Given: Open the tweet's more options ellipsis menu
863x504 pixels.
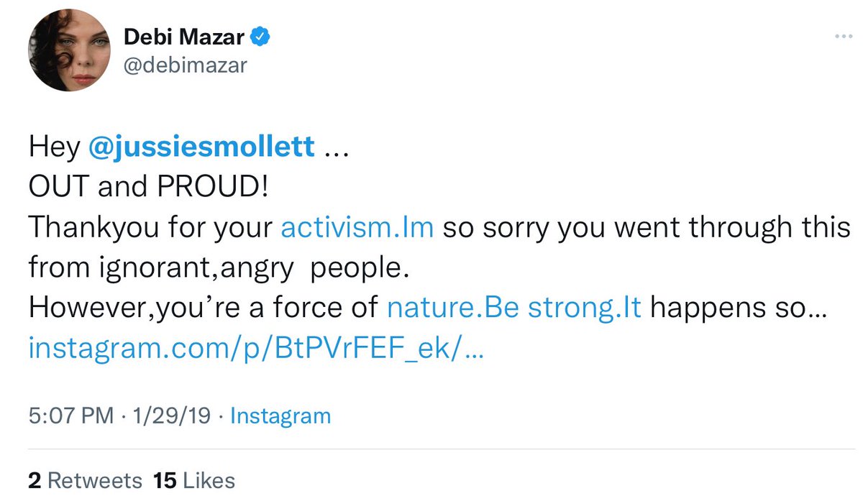Looking at the screenshot, I should (843, 36).
